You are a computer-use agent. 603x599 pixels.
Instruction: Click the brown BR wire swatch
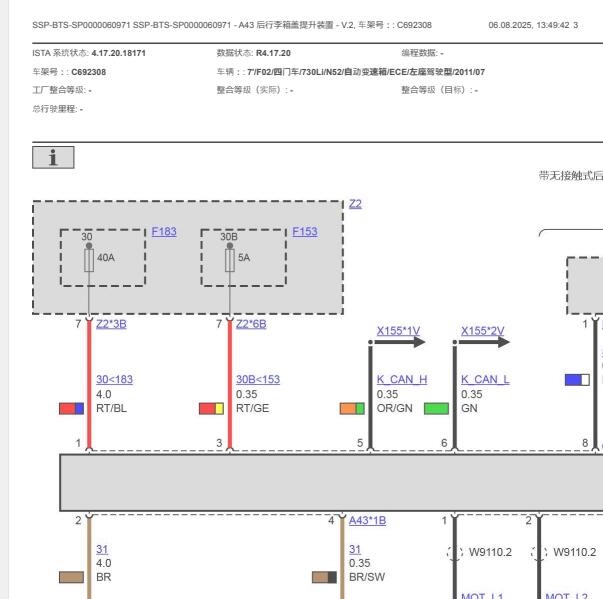click(x=72, y=577)
